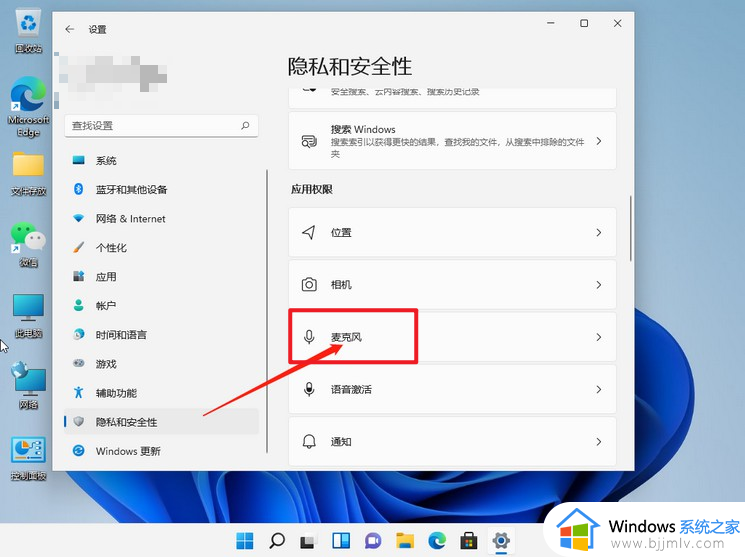This screenshot has height=557, width=745.
Task: Select the yellow folder desktop icon
Action: click(29, 173)
